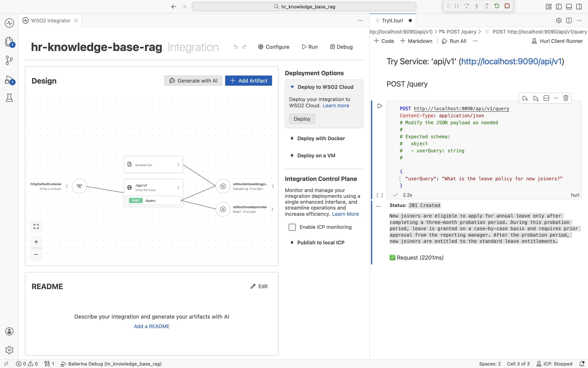
Task: Open more actions for TryIt.hurl editor
Action: click(579, 20)
